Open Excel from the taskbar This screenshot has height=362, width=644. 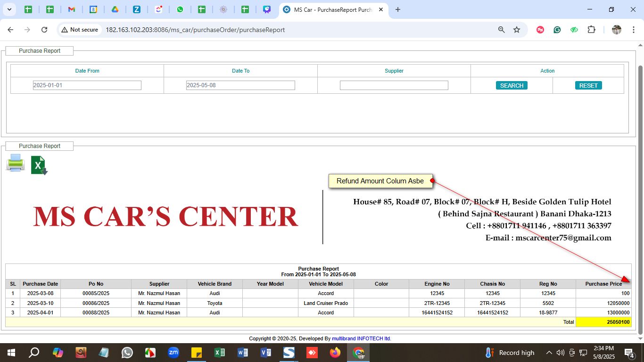click(x=220, y=353)
